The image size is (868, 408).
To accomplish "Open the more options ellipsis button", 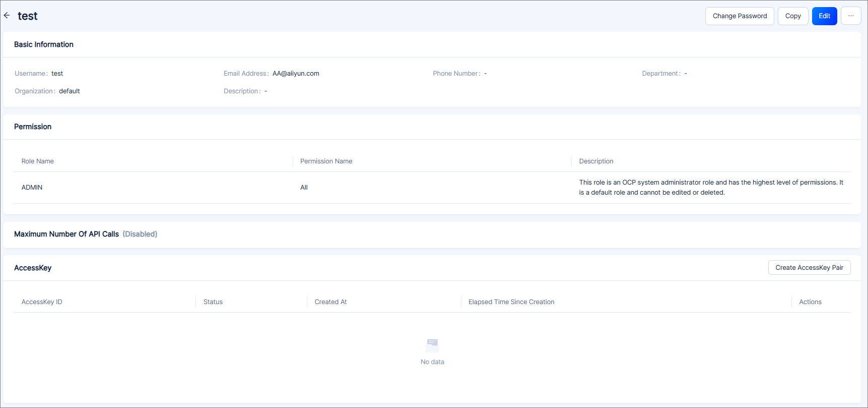I will [x=850, y=16].
